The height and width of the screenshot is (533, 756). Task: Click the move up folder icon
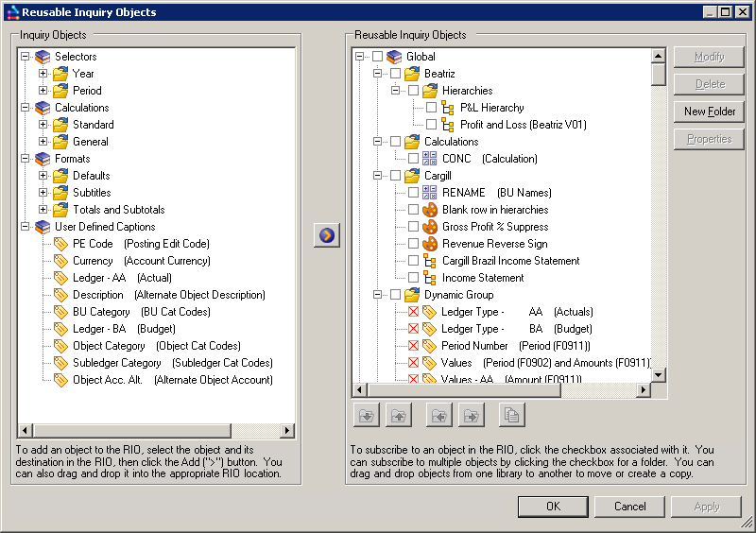click(397, 414)
